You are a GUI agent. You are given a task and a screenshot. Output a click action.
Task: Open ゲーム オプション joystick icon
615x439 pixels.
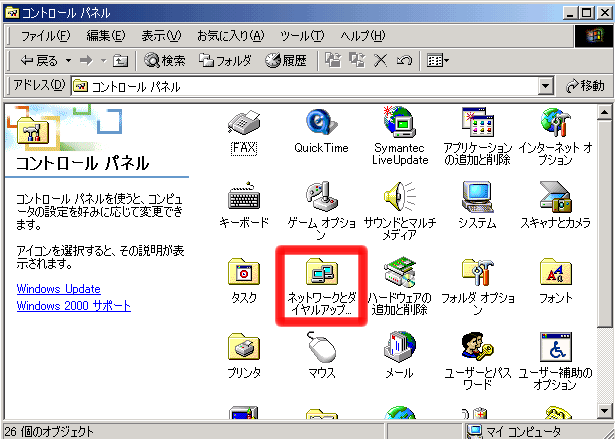pos(321,211)
